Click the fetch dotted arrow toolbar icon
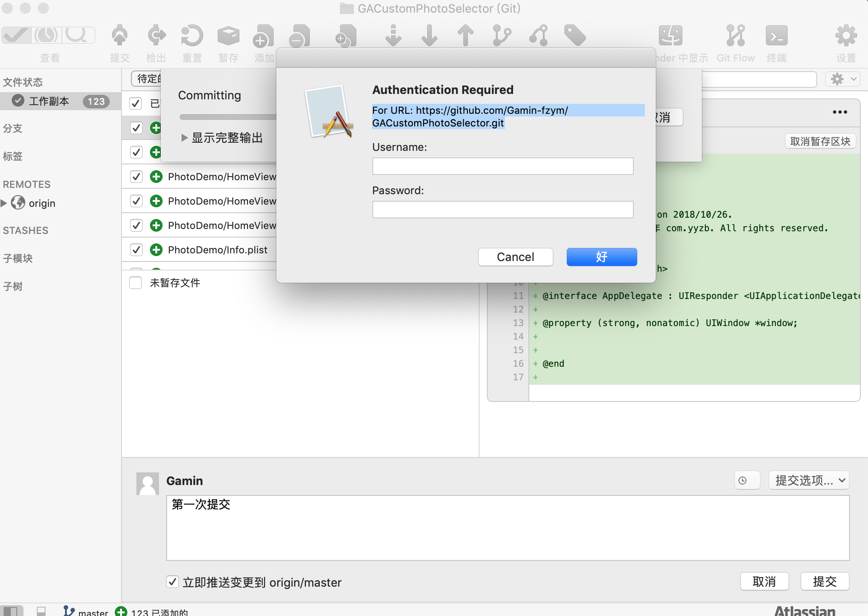868x616 pixels. tap(393, 36)
